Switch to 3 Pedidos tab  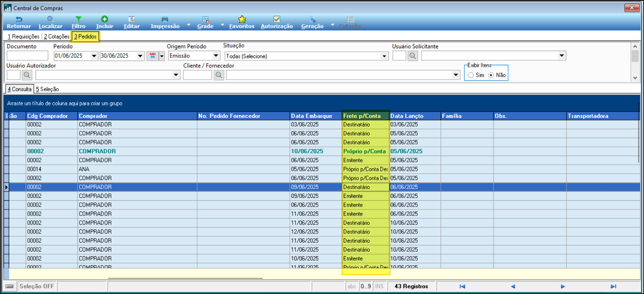click(85, 36)
